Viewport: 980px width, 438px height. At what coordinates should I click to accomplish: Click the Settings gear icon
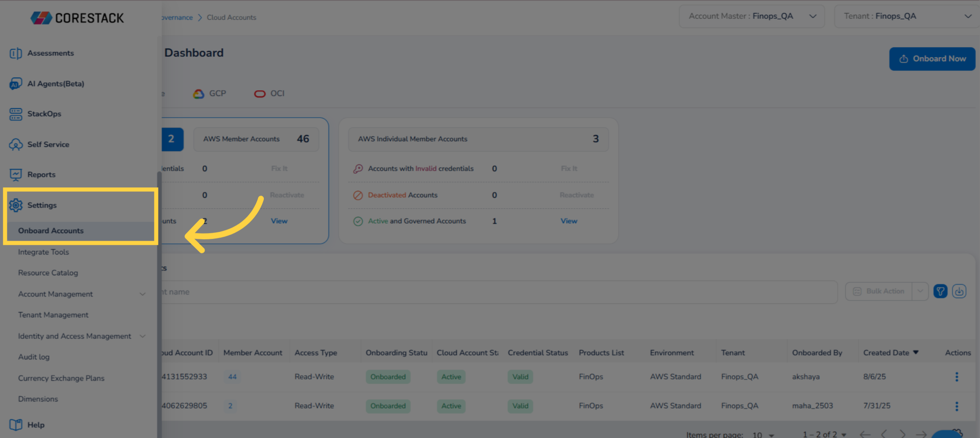click(16, 205)
